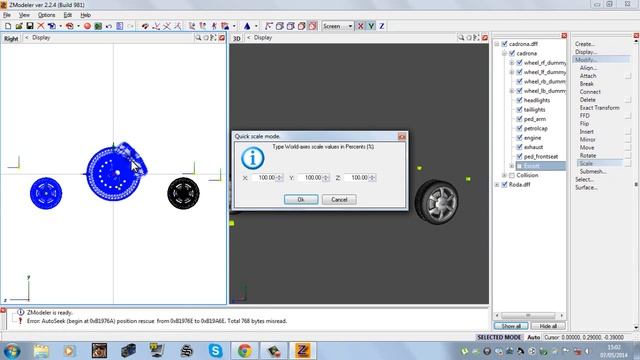
Task: Click the X scale percent input field
Action: click(x=264, y=178)
